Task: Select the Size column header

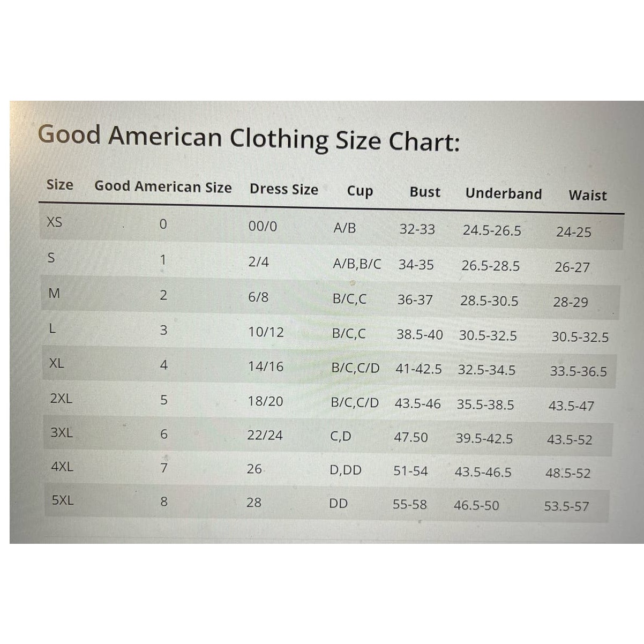Action: click(59, 185)
